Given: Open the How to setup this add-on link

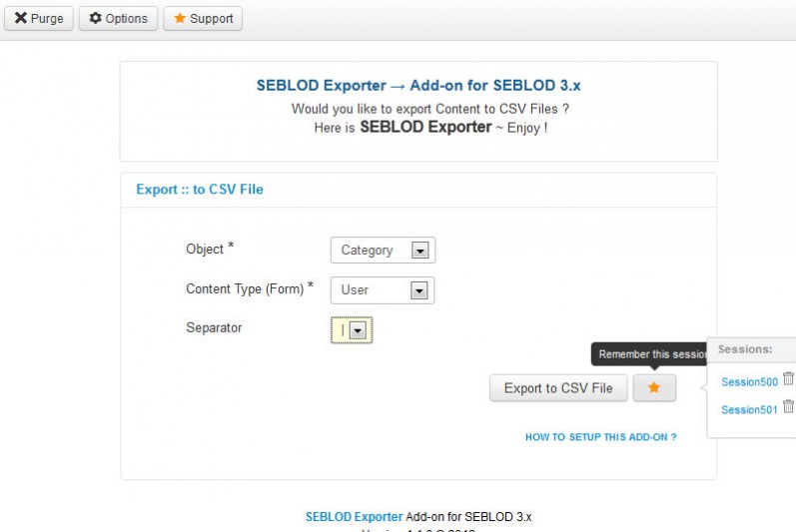Looking at the screenshot, I should tap(601, 437).
